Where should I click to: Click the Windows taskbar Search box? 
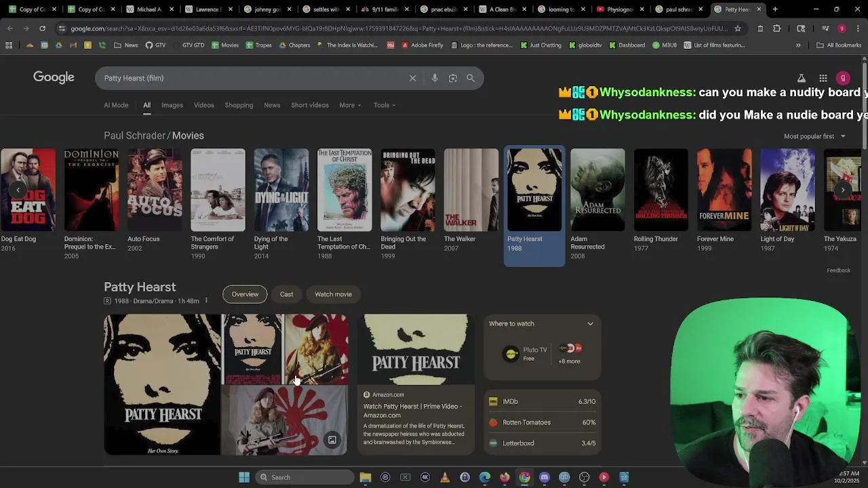(x=306, y=477)
